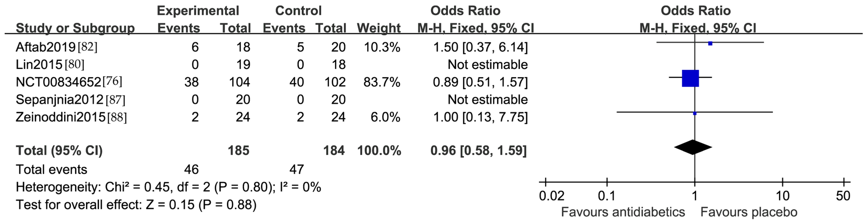
Task: Click the Favours placebo axis label
Action: (x=749, y=212)
